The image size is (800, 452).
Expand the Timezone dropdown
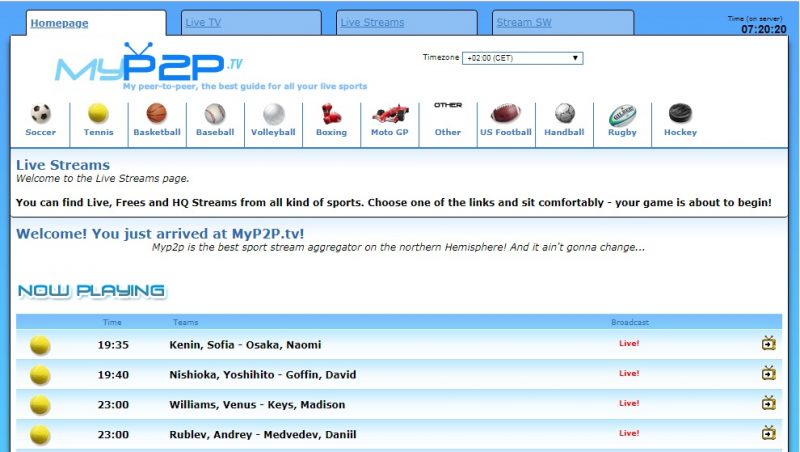click(523, 58)
